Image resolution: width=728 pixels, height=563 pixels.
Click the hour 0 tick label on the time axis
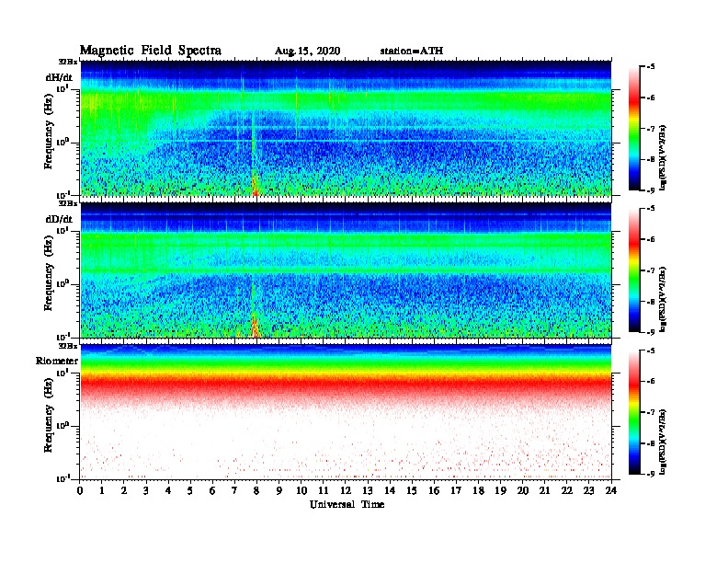tap(80, 490)
